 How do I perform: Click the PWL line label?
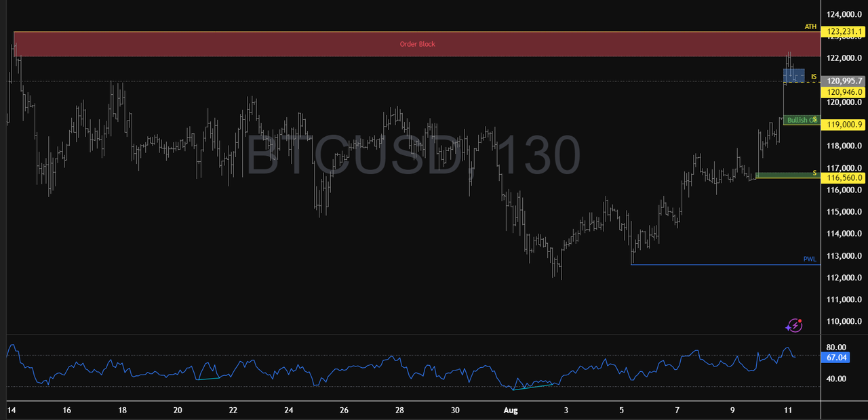[810, 259]
